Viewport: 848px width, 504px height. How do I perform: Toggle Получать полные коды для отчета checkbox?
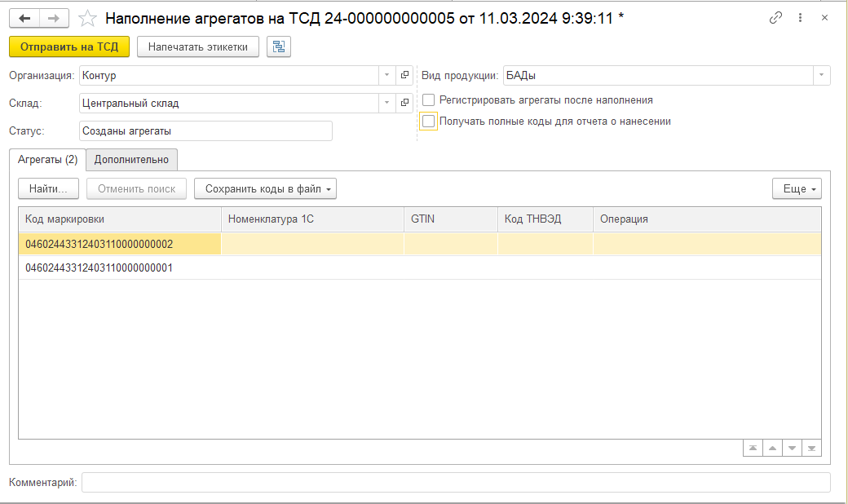tap(428, 122)
